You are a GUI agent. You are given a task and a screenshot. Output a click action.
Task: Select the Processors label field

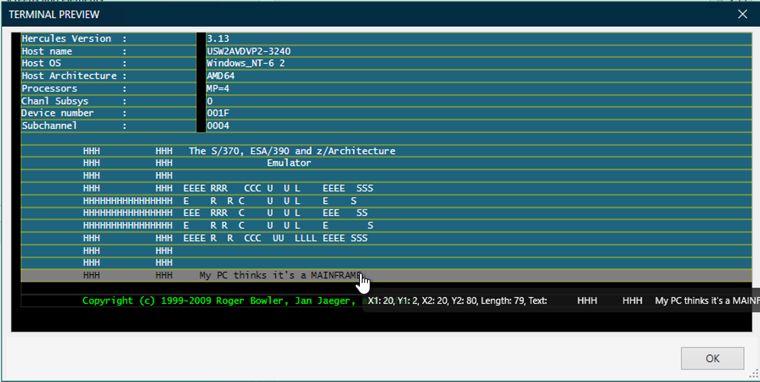(x=109, y=88)
